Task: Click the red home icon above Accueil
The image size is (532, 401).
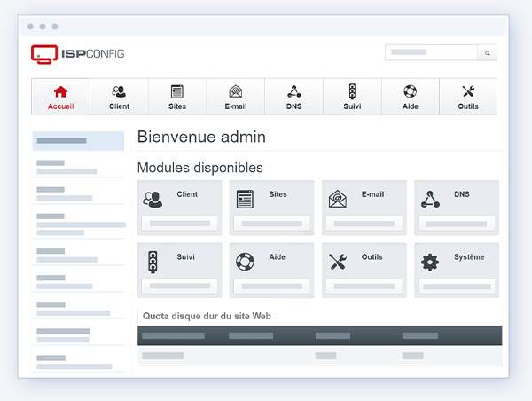Action: pyautogui.click(x=60, y=91)
